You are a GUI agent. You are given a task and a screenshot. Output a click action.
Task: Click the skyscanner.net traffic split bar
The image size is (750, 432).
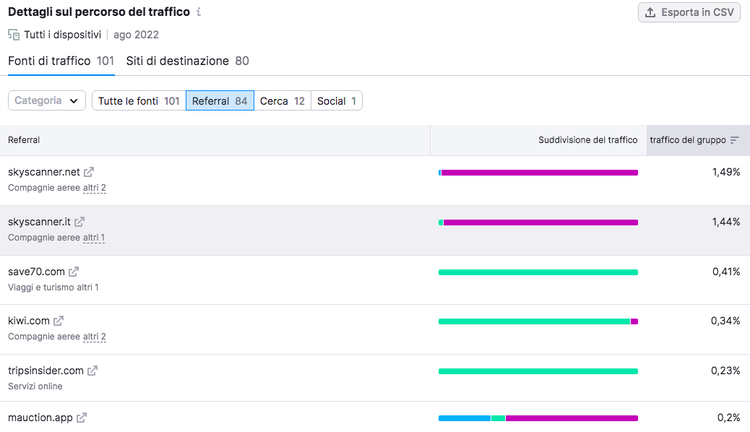click(538, 172)
